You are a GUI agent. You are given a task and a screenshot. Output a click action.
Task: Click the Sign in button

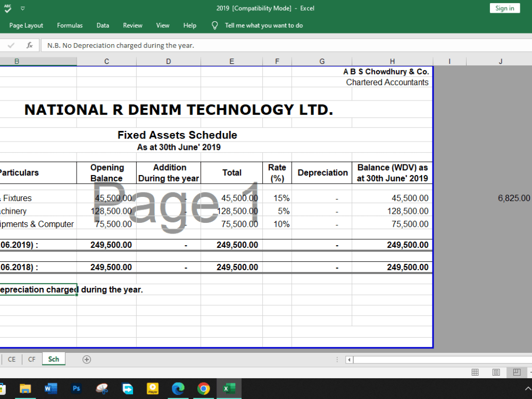[504, 8]
